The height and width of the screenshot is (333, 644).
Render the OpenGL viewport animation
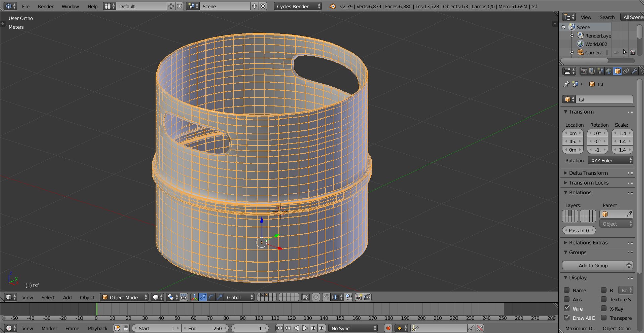click(x=367, y=297)
